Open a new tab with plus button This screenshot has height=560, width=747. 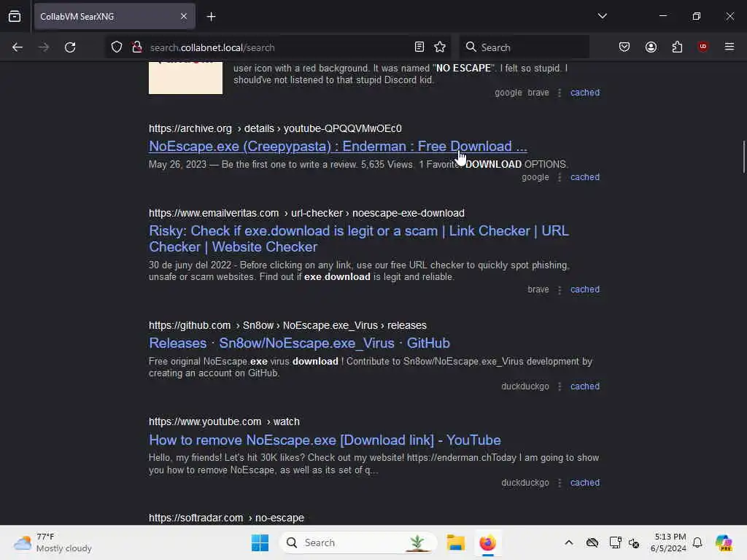(x=211, y=17)
